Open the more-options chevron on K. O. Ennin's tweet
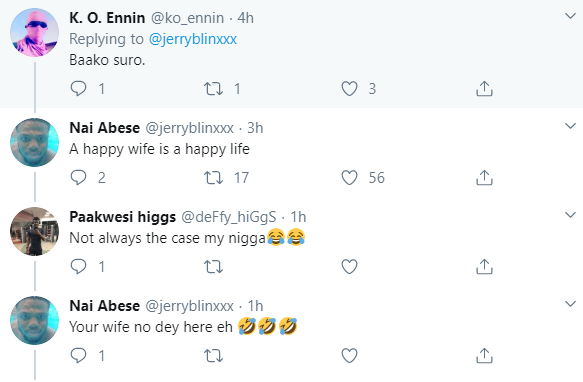 (570, 16)
